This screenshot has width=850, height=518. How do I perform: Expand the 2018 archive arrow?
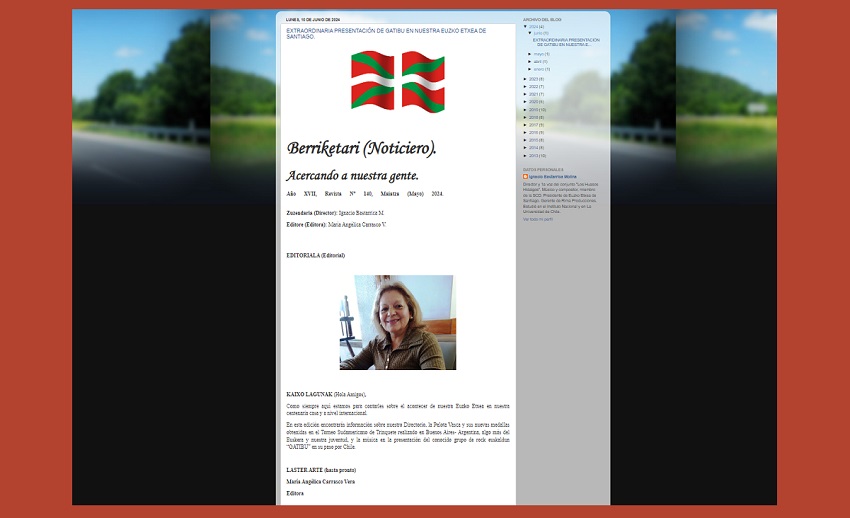(525, 118)
